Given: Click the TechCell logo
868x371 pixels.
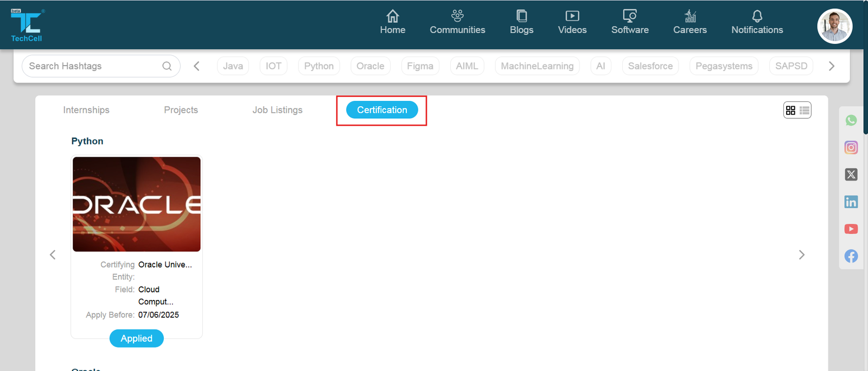Looking at the screenshot, I should [27, 25].
